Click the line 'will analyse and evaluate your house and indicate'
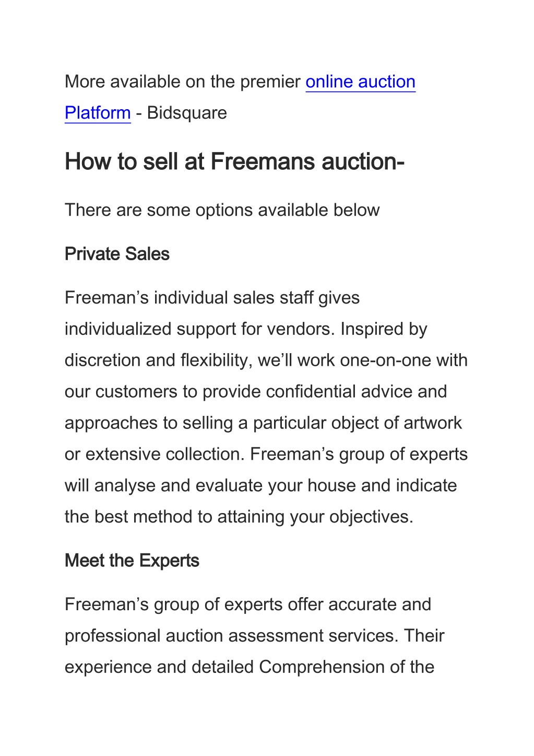The height and width of the screenshot is (756, 534). 260,486
